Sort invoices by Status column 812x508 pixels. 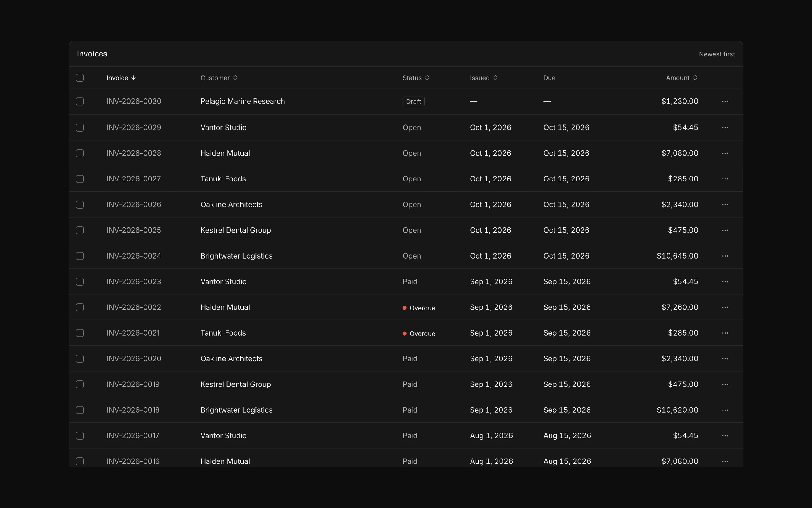point(416,78)
